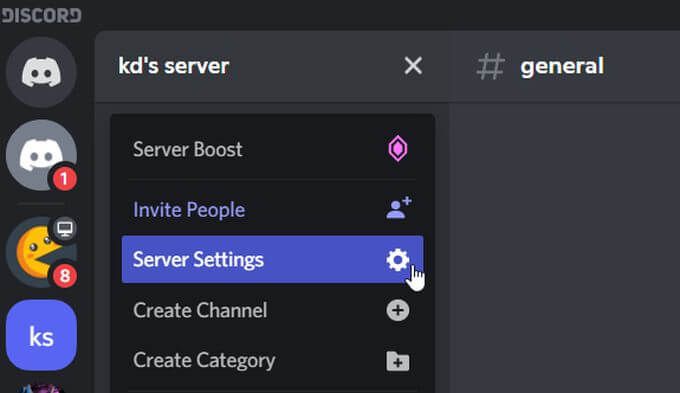Select Create Category menu option
The height and width of the screenshot is (393, 680).
272,360
